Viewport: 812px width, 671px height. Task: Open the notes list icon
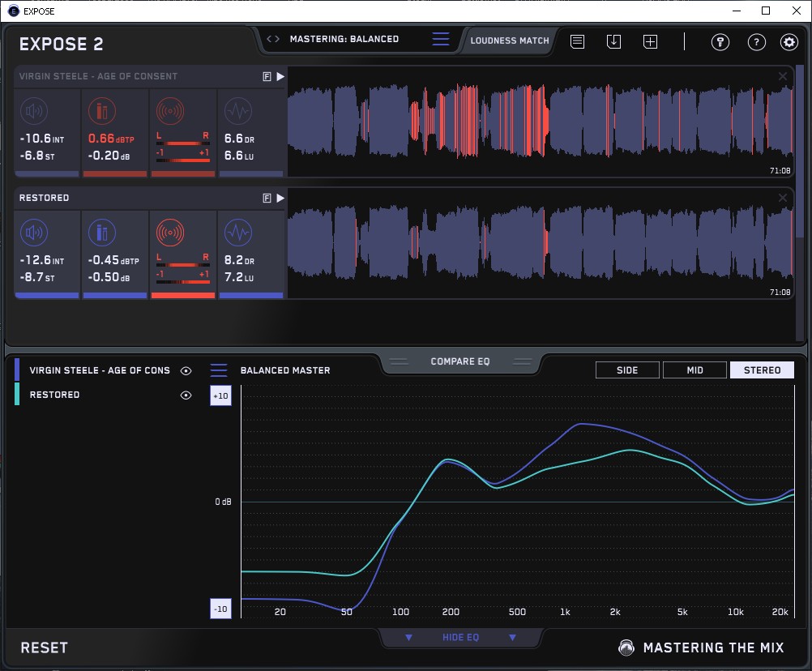(577, 41)
